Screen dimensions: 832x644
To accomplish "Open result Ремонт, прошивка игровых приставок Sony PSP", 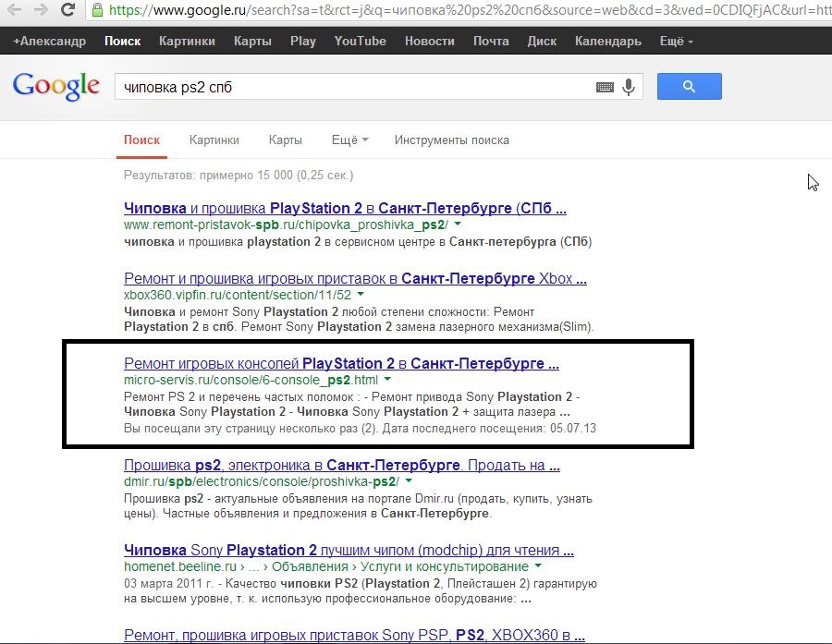I will pos(354,635).
